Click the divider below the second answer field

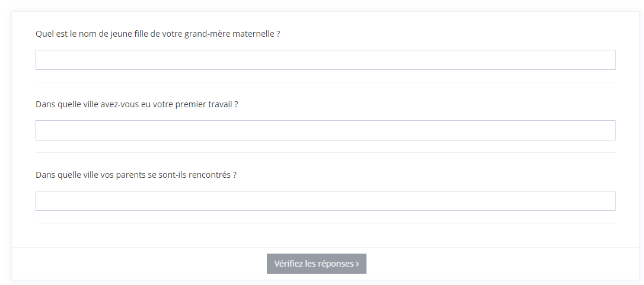tap(325, 152)
